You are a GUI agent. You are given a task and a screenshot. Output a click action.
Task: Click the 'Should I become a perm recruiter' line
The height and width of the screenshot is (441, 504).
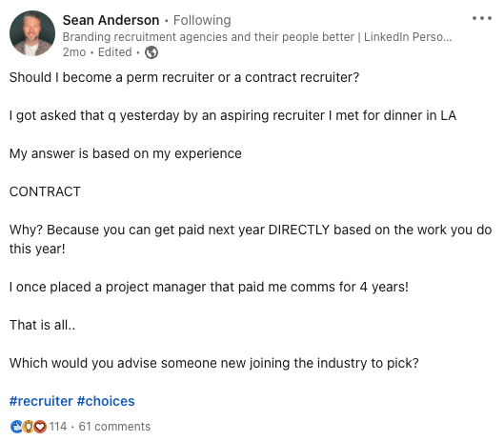pyautogui.click(x=184, y=77)
